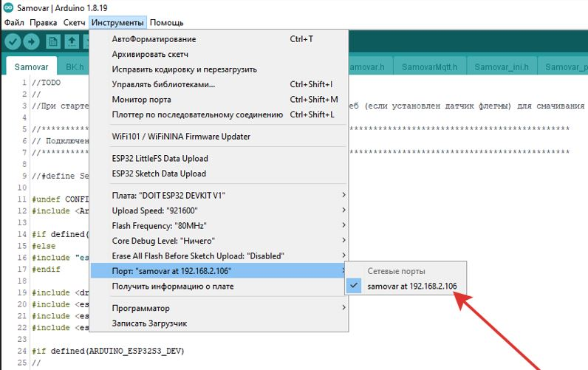
Task: Open the Файл menu
Action: [14, 23]
